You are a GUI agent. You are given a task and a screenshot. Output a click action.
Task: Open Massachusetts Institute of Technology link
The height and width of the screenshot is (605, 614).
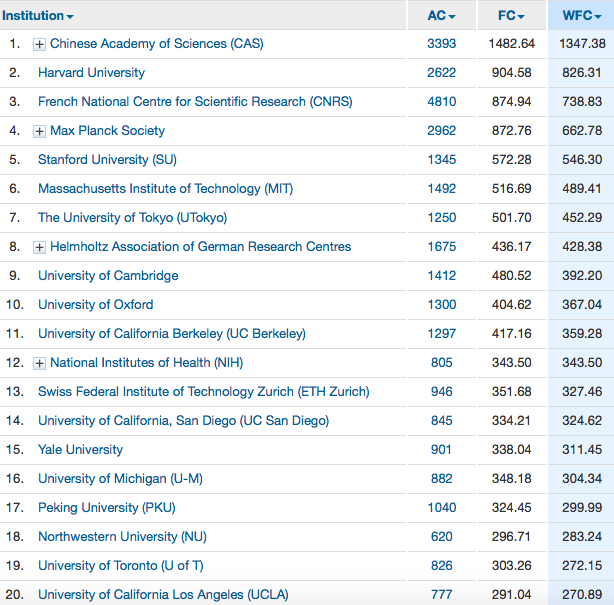coord(165,188)
